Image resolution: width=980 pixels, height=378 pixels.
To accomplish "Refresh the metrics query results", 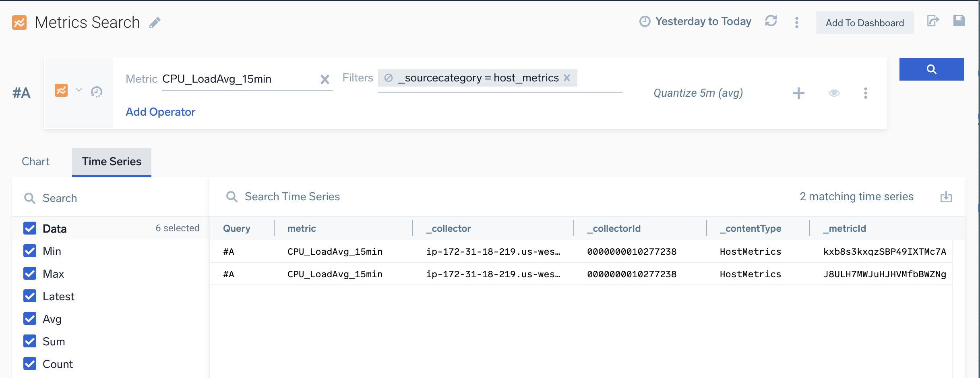I will pyautogui.click(x=771, y=21).
